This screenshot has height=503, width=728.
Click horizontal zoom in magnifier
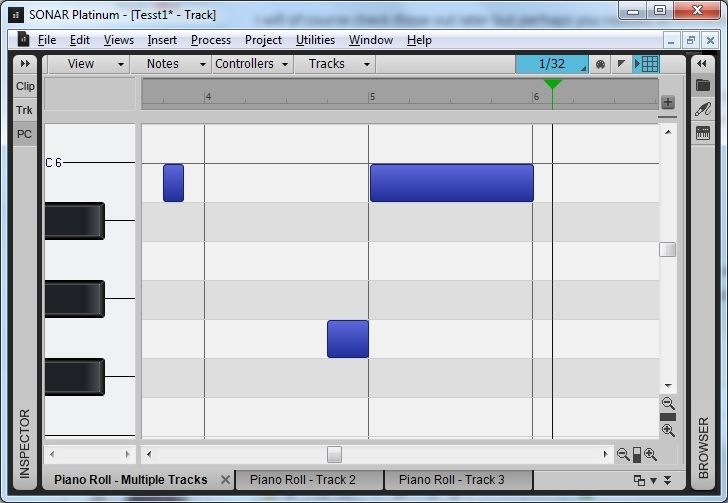650,455
